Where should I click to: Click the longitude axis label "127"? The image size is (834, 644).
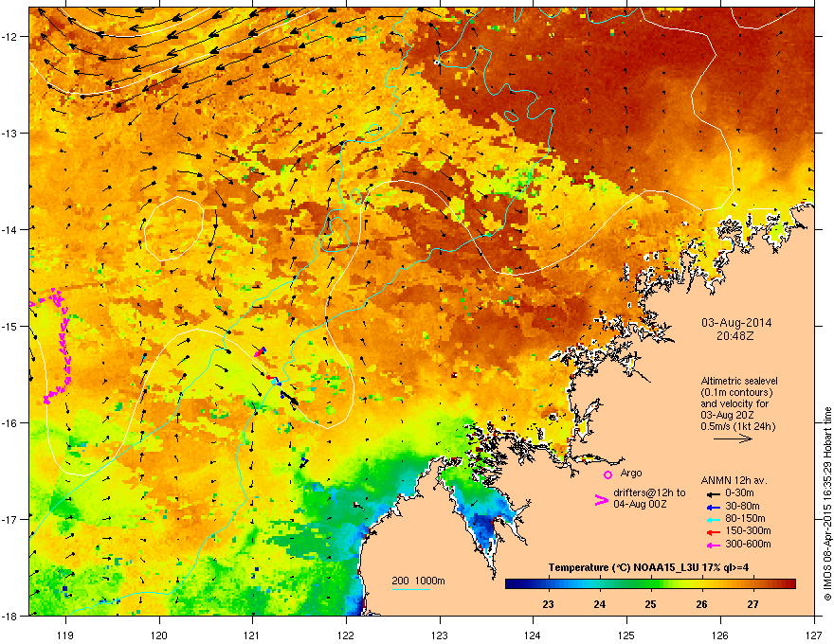[813, 635]
